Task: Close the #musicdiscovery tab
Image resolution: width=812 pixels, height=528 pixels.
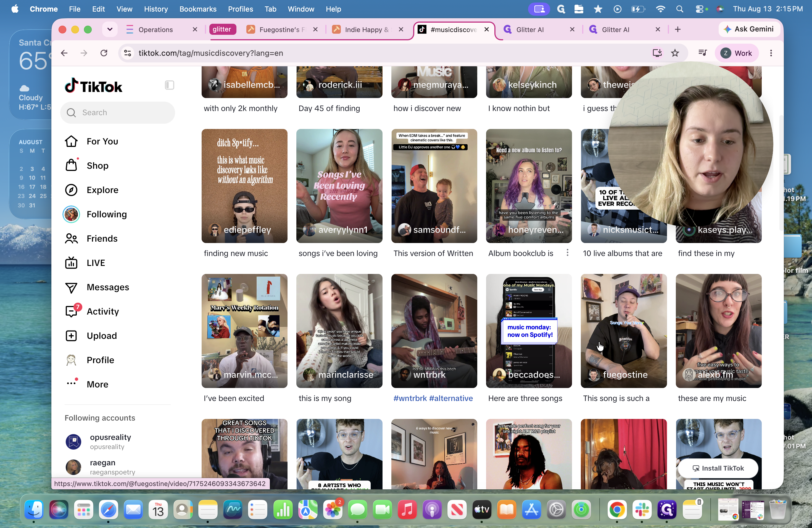Action: [x=487, y=29]
